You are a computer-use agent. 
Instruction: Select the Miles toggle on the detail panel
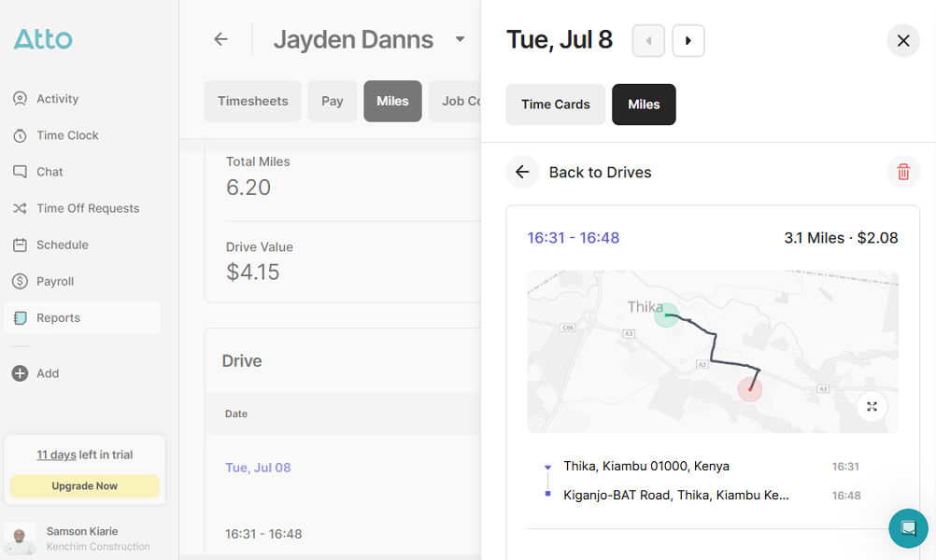(644, 105)
